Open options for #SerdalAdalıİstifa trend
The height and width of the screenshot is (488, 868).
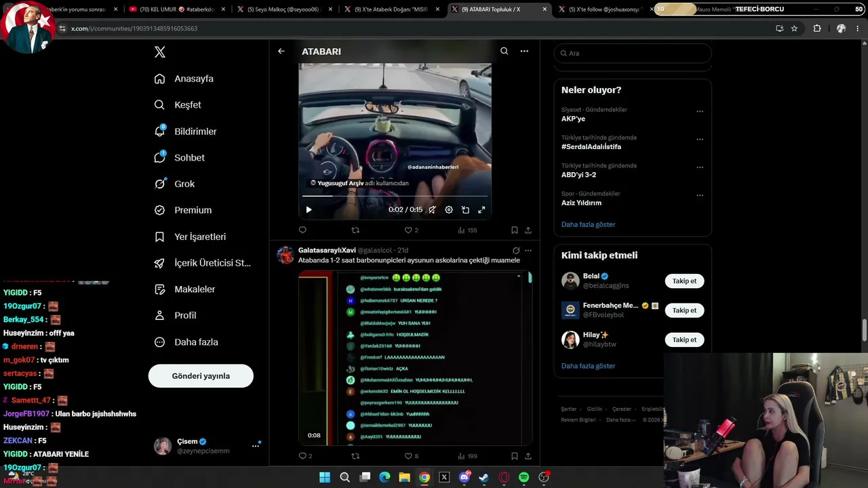tap(700, 140)
